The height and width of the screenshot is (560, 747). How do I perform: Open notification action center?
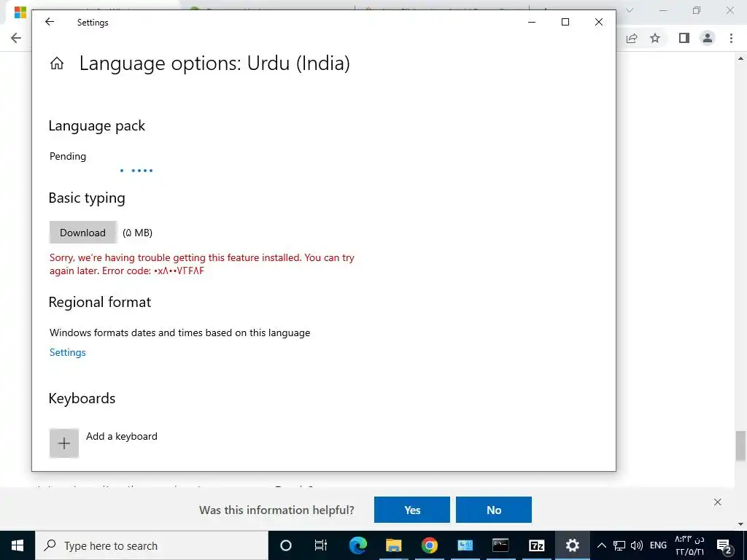click(x=724, y=545)
